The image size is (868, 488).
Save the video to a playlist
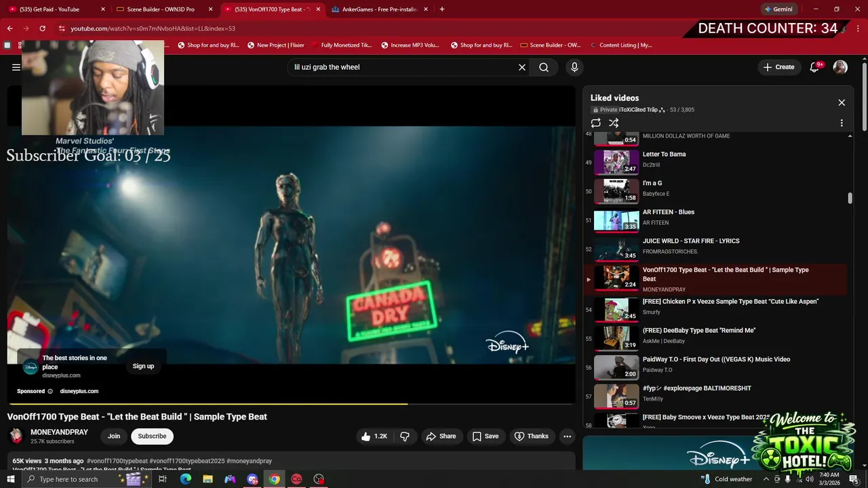point(486,436)
